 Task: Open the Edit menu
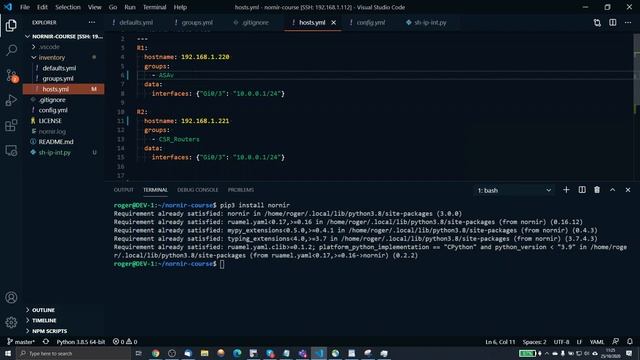tap(42, 7)
